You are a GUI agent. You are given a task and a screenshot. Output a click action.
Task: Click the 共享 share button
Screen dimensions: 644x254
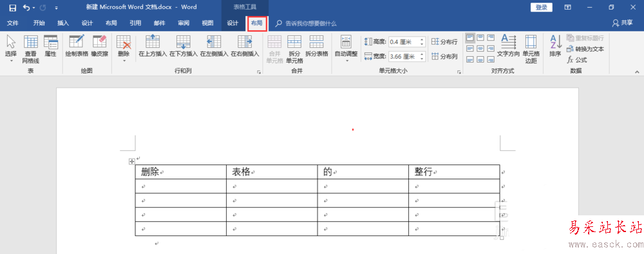click(623, 23)
